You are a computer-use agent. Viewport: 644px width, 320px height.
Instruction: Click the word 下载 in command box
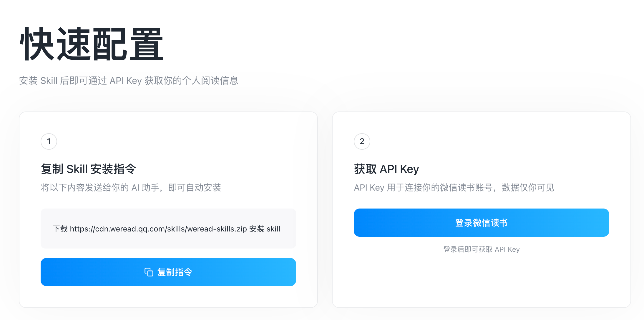tap(60, 229)
